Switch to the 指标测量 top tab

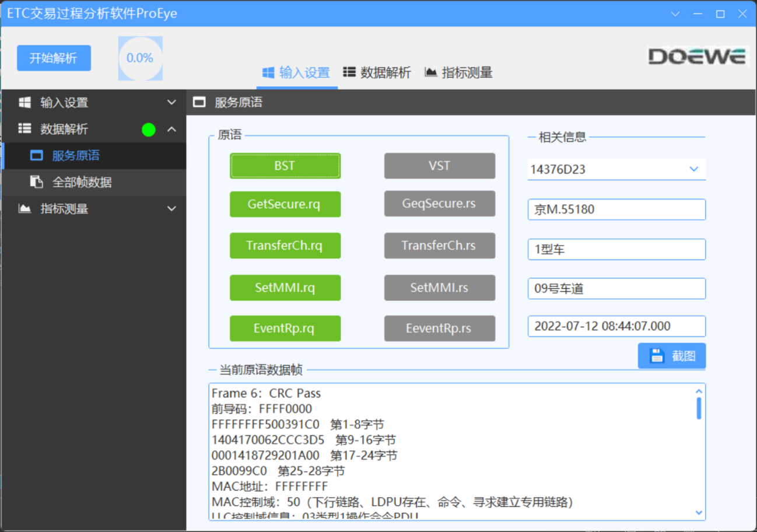click(458, 72)
